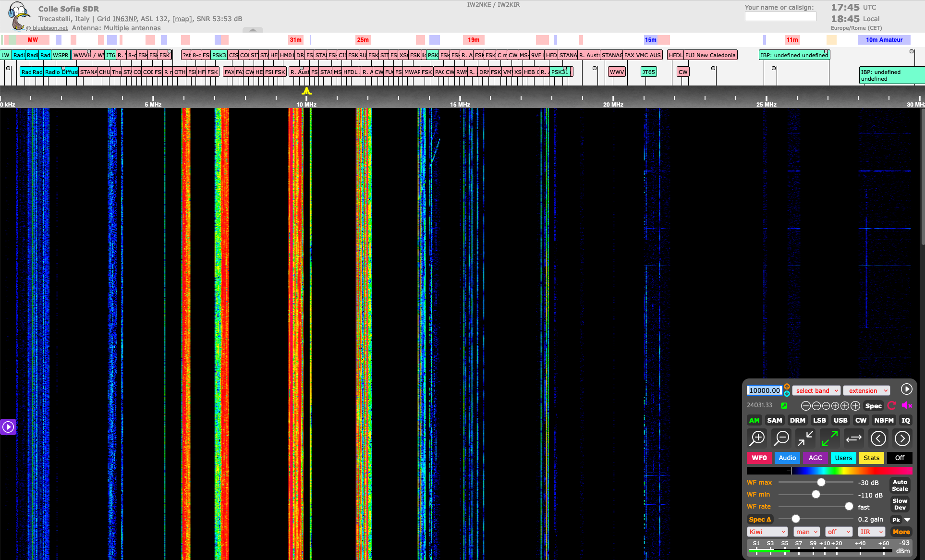Toggle the Spec Δ option
The height and width of the screenshot is (560, 925).
760,519
